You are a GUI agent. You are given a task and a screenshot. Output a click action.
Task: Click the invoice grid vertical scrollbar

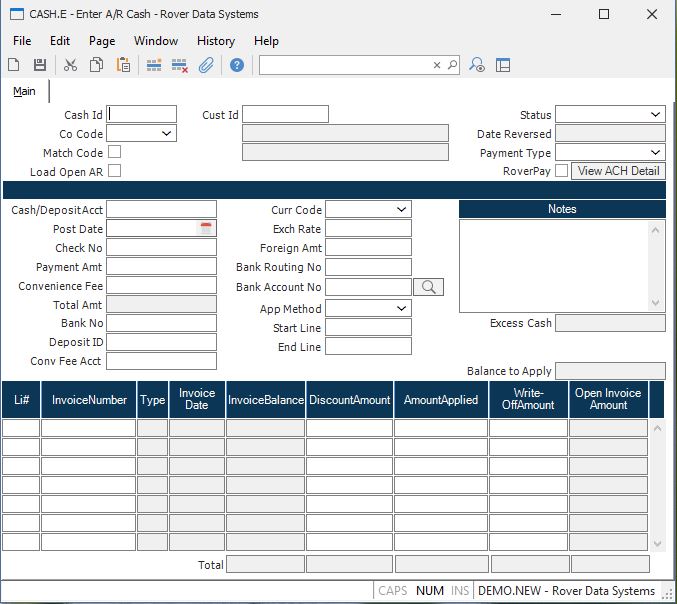pos(657,485)
